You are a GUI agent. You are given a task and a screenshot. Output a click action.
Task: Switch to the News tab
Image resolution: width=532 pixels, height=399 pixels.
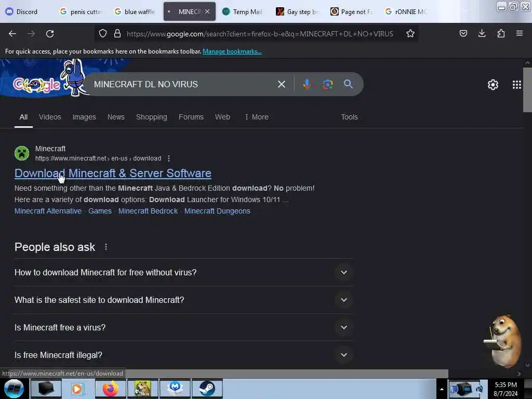pyautogui.click(x=116, y=117)
